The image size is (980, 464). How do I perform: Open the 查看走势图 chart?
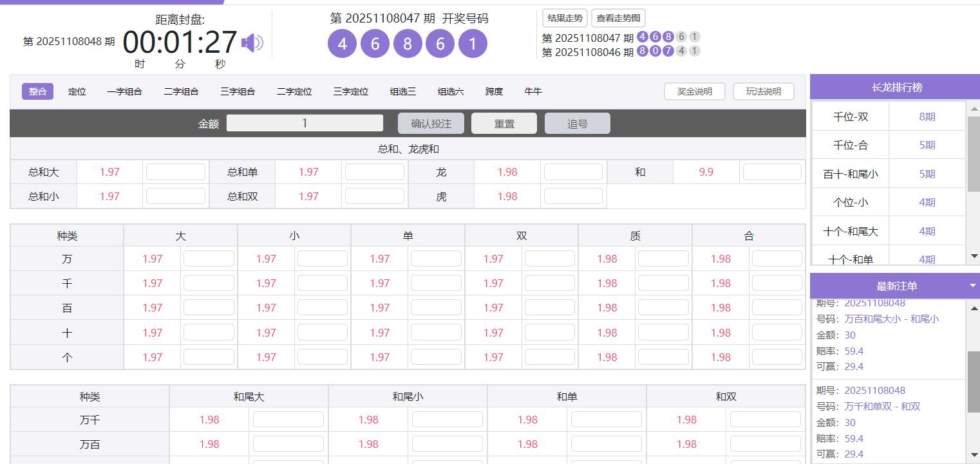pos(617,18)
